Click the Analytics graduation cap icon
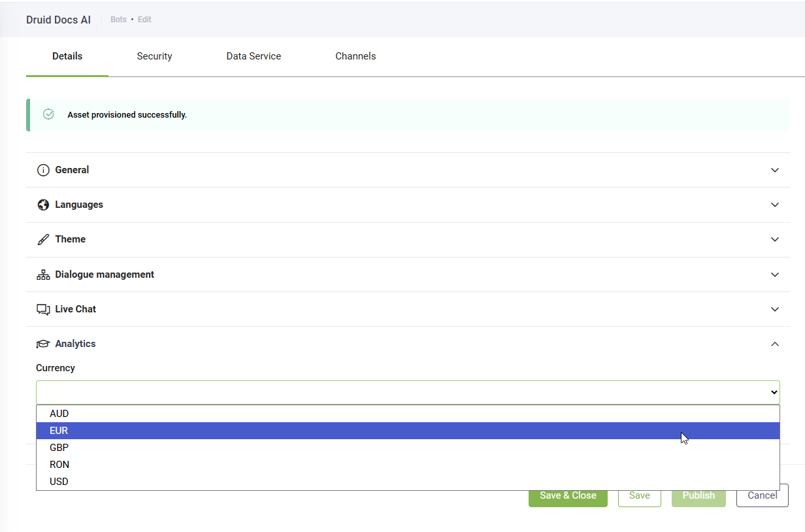 (x=43, y=344)
